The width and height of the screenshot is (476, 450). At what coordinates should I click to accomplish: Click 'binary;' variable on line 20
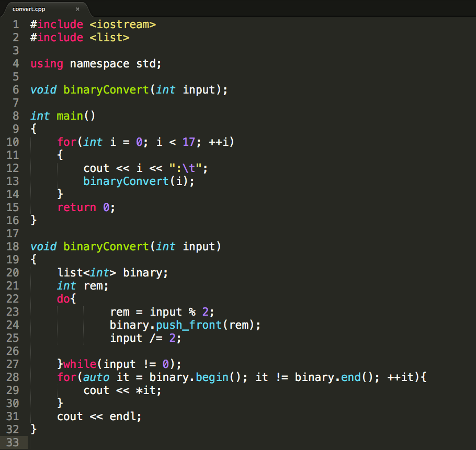point(145,273)
